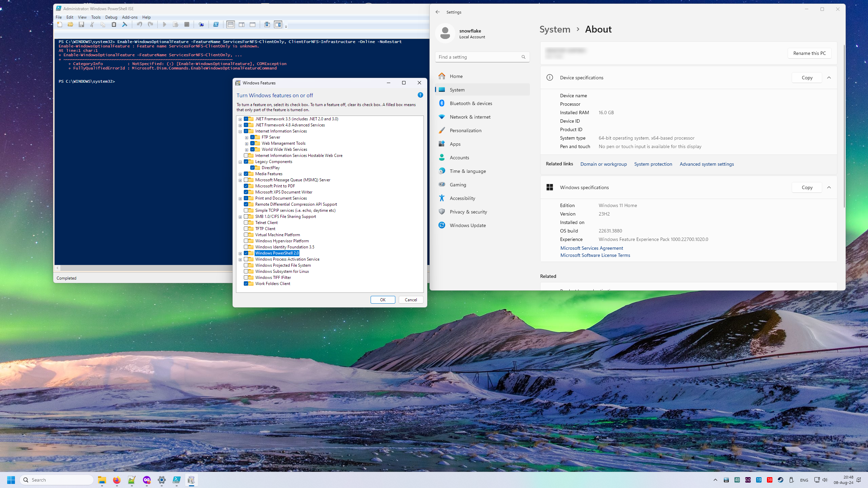The image size is (868, 488).
Task: Open the Tools menu in PowerShell ISE
Action: click(96, 17)
